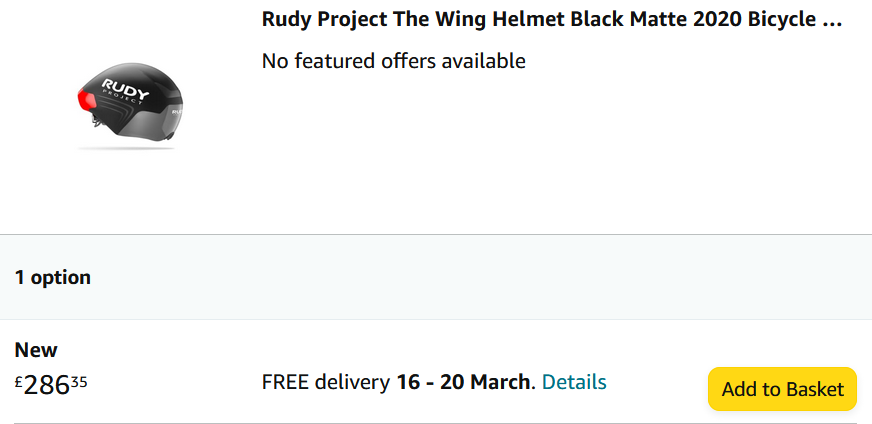Open the delivery Details link
The image size is (872, 424).
[574, 382]
